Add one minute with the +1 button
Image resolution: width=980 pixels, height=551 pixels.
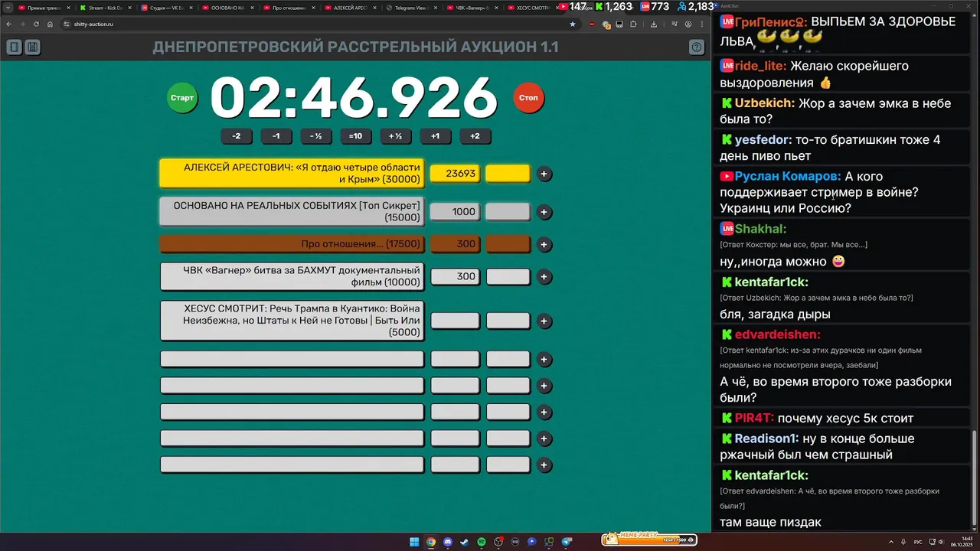pyautogui.click(x=436, y=136)
